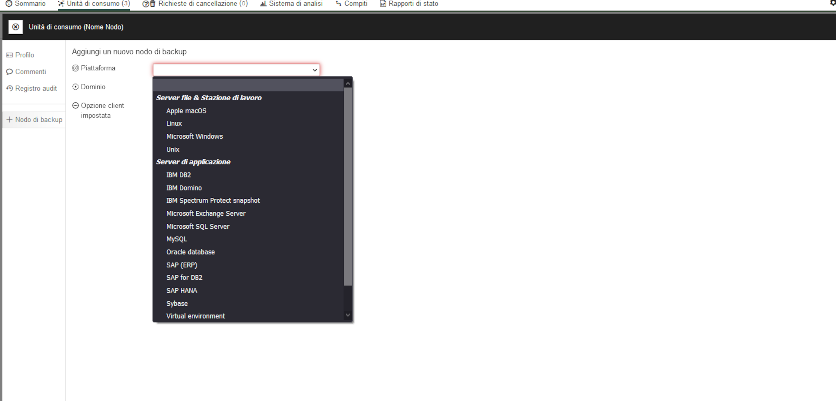836x401 pixels.
Task: Click the Rapporti di stato document icon
Action: 383,4
